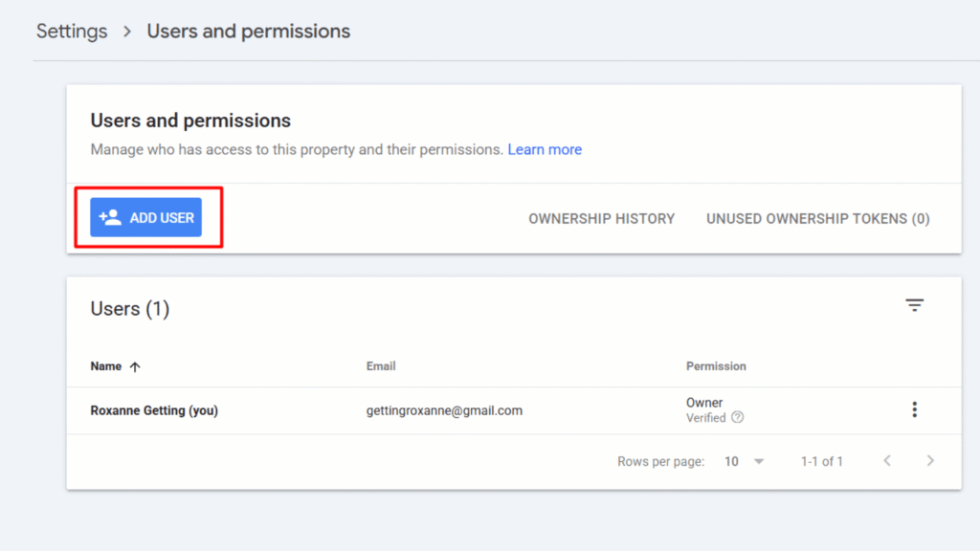
Task: Click the Verified help question mark icon
Action: click(738, 417)
